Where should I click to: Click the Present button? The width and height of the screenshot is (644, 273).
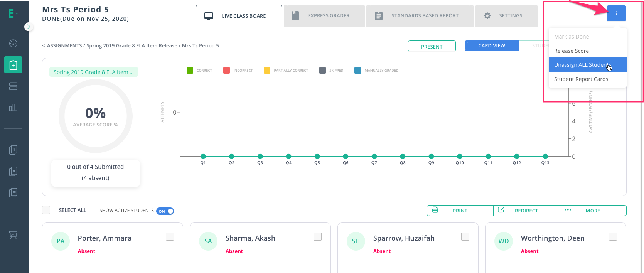[x=432, y=46]
